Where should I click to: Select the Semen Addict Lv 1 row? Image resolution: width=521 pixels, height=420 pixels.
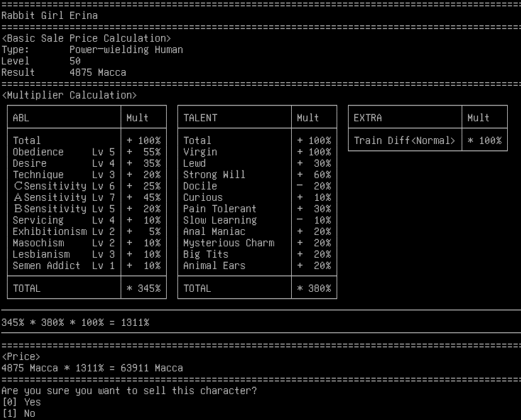coord(87,266)
